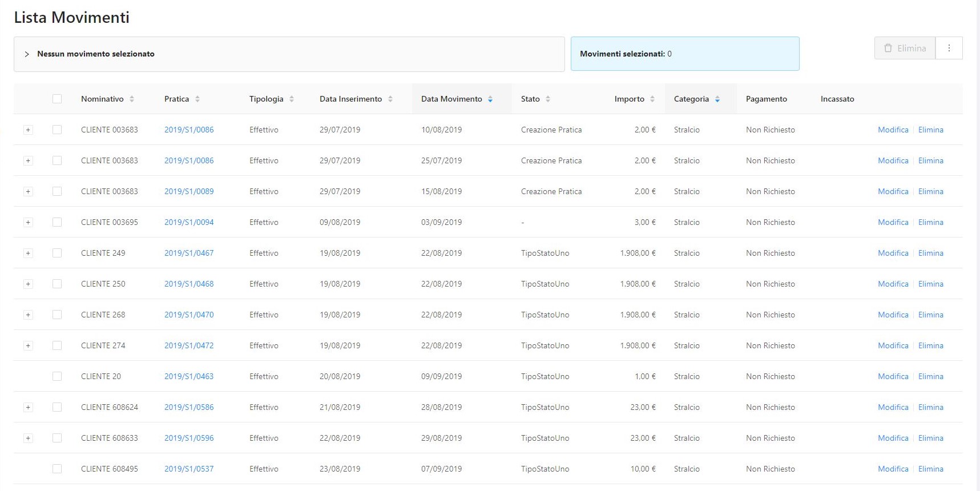Screen dimensions: 980x491
Task: Open pratica 2019/S1/0467 link
Action: 189,253
